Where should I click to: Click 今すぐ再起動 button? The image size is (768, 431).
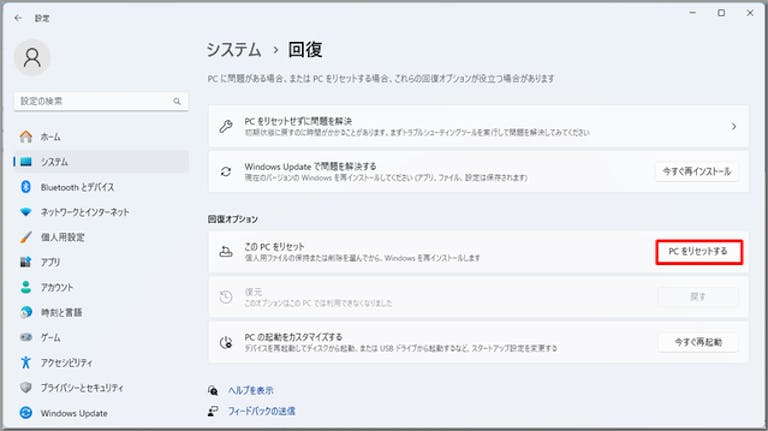[x=698, y=342]
